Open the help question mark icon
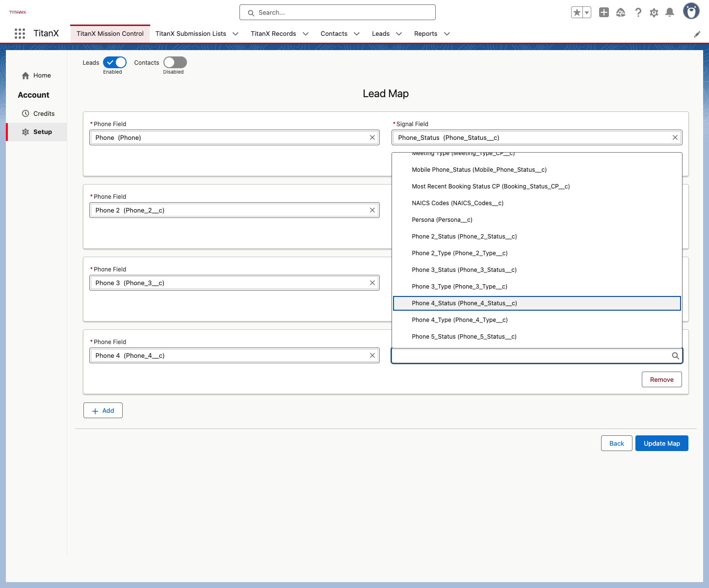The height and width of the screenshot is (588, 709). coord(638,13)
